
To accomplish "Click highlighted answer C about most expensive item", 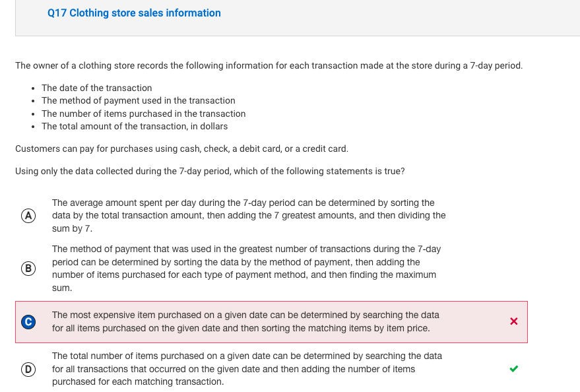I will [245, 322].
